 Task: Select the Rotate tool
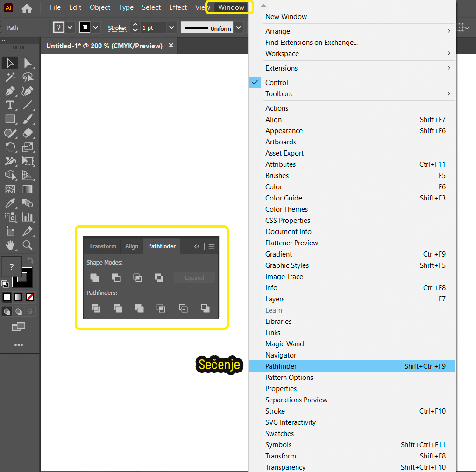[x=10, y=147]
